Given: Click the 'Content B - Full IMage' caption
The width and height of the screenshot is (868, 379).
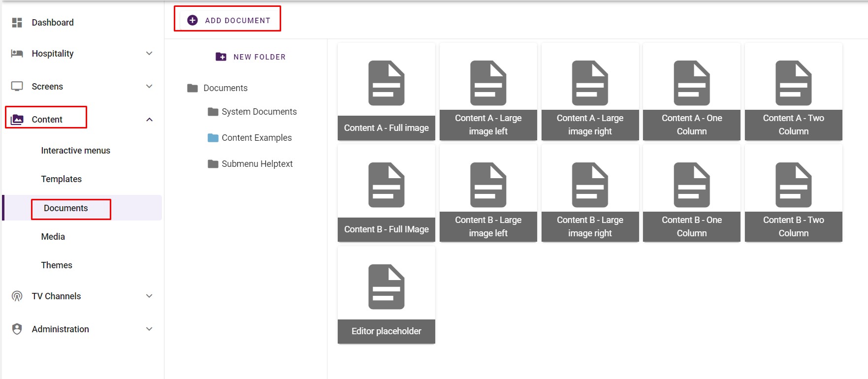Looking at the screenshot, I should point(386,229).
